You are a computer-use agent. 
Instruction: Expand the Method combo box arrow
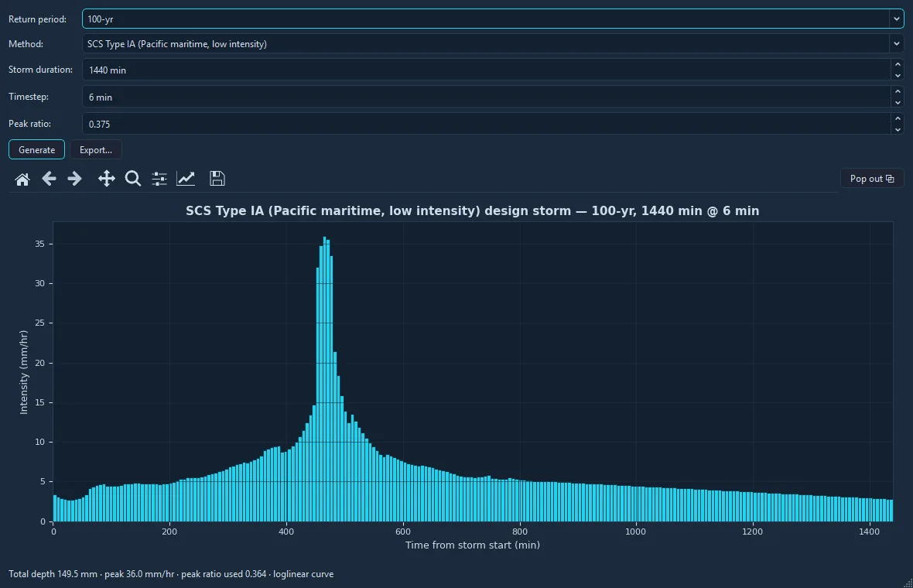point(896,43)
